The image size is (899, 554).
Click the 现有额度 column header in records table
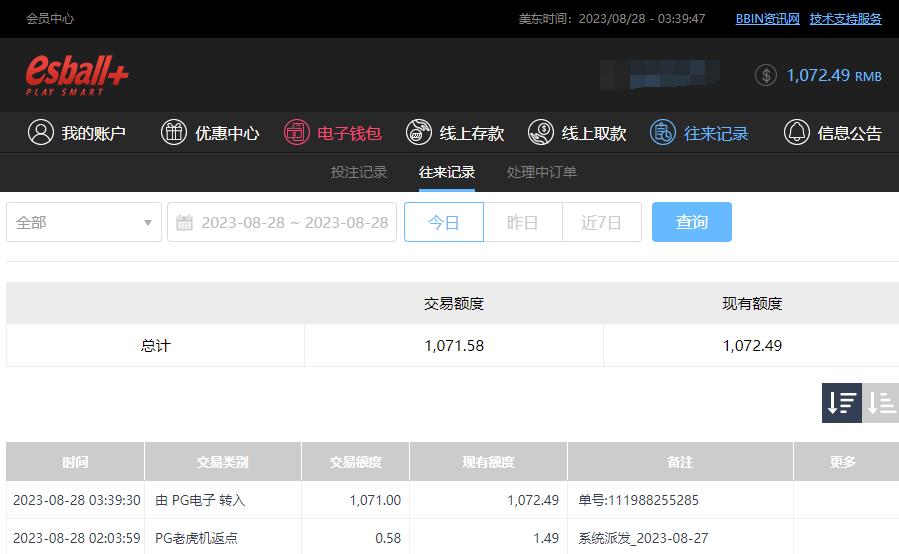488,462
